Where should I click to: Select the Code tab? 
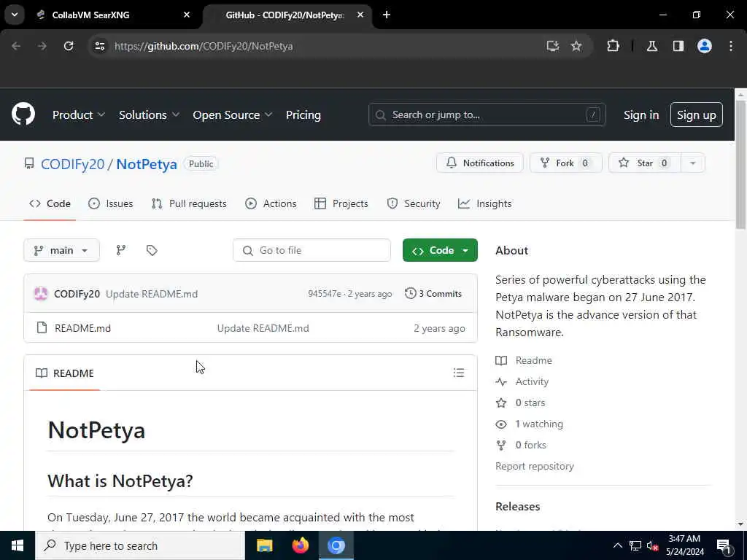point(50,204)
